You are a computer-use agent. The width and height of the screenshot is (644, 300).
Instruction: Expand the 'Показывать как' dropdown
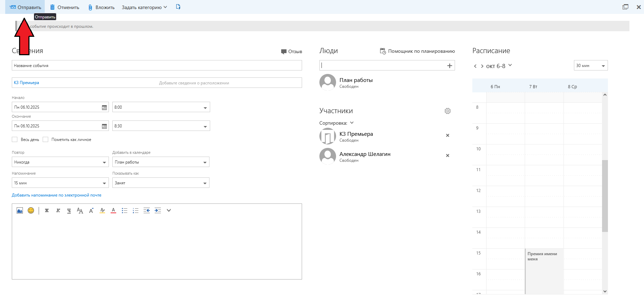[x=161, y=183]
